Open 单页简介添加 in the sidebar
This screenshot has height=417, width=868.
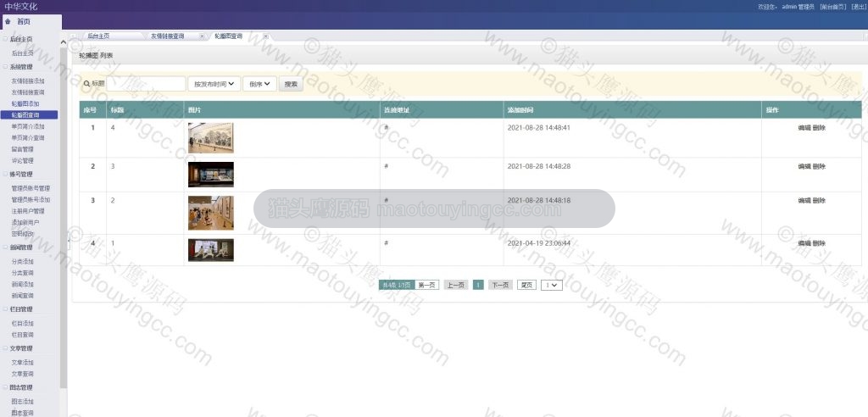(x=28, y=126)
